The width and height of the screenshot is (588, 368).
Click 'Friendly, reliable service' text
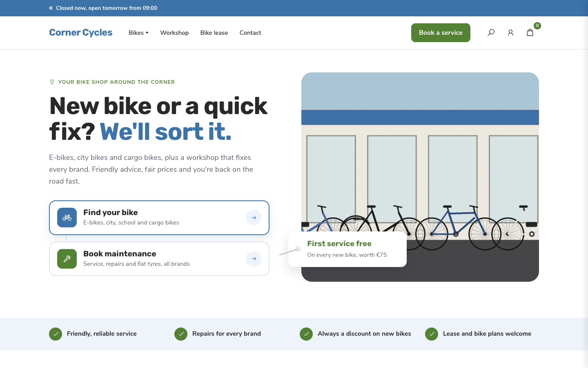(102, 334)
